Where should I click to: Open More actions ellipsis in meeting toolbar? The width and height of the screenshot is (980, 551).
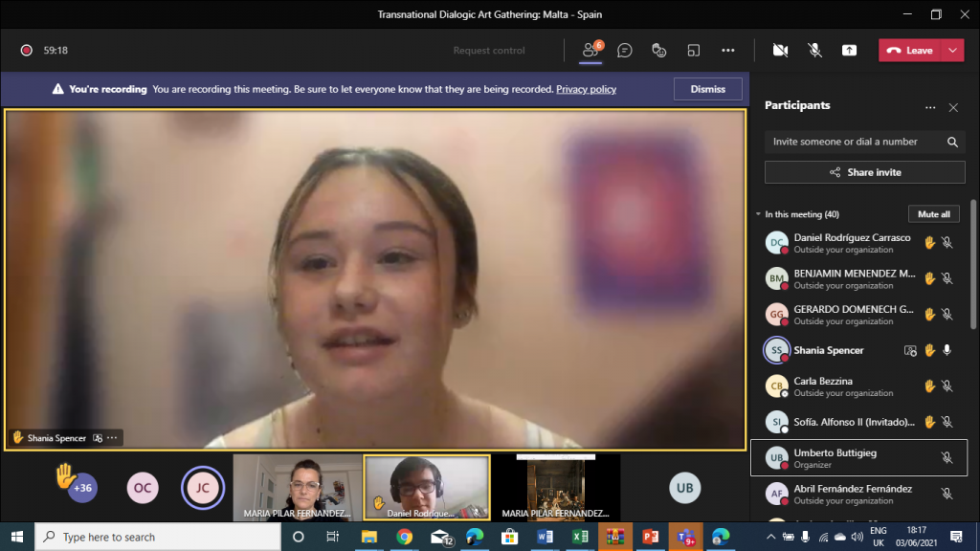tap(728, 51)
